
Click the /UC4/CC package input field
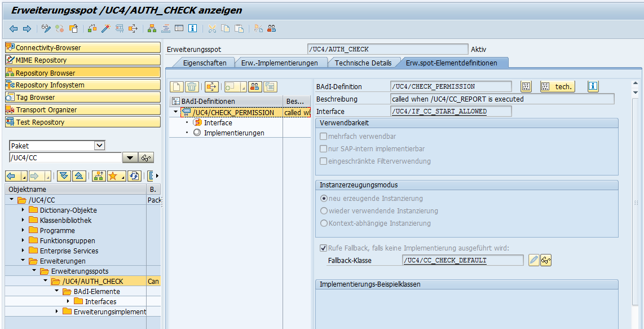point(62,157)
